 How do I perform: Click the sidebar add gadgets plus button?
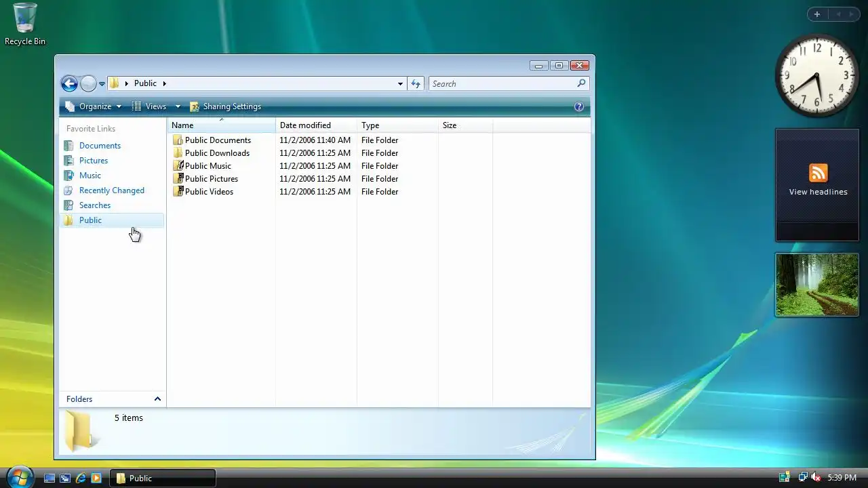pos(817,14)
